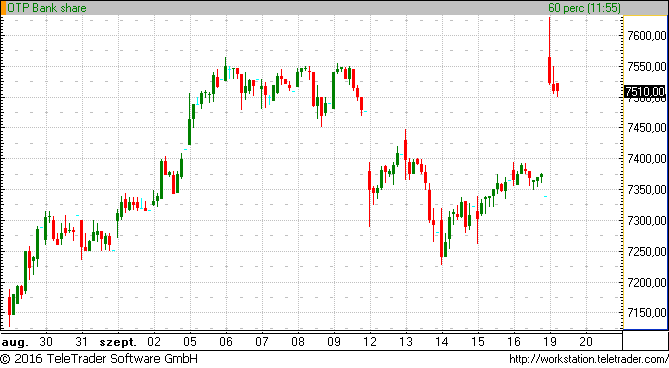Screen dimensions: 669x368
Task: Click the 7400,00 price axis label
Action: pos(646,159)
